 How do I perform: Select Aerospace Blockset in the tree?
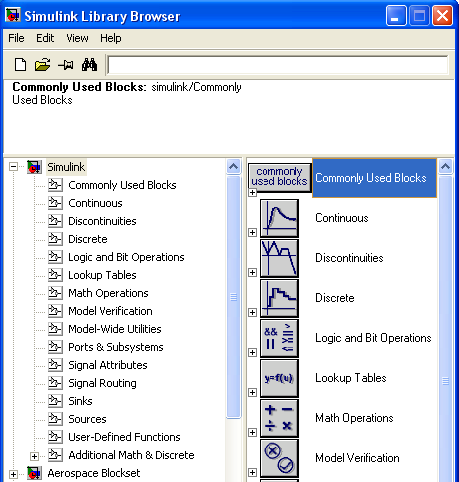pos(94,473)
